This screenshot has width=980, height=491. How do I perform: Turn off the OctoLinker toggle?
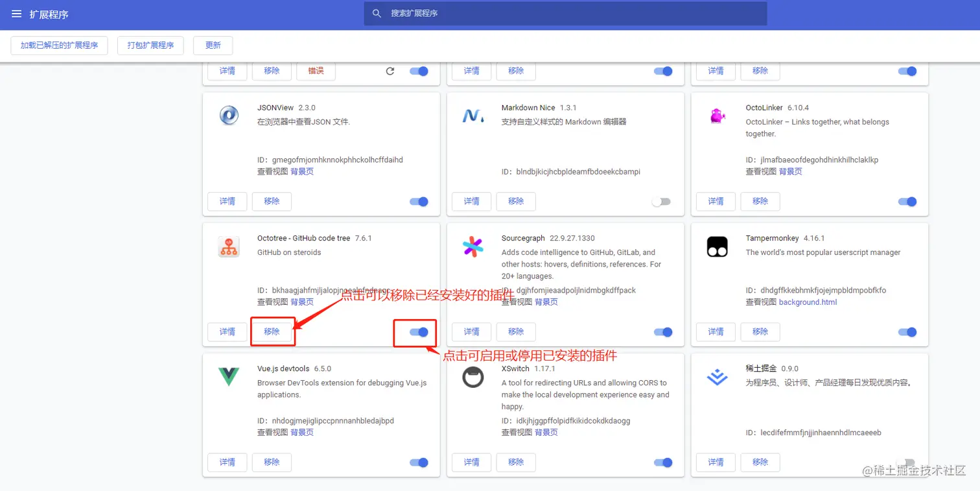[x=907, y=202]
